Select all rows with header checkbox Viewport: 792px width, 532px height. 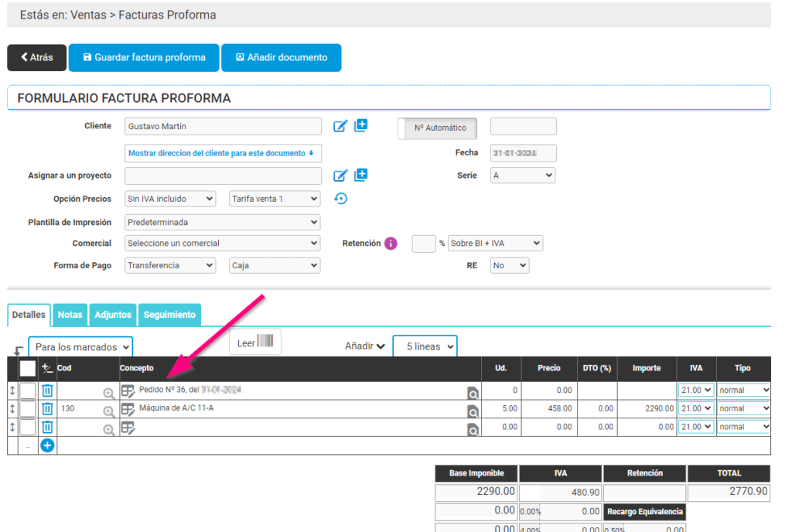pyautogui.click(x=27, y=369)
